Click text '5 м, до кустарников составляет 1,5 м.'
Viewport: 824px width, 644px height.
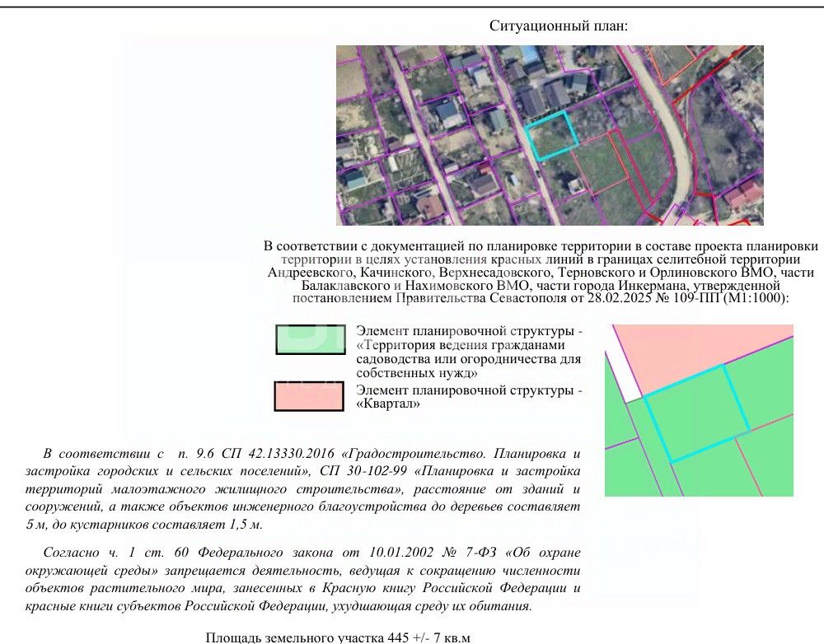coord(144,525)
